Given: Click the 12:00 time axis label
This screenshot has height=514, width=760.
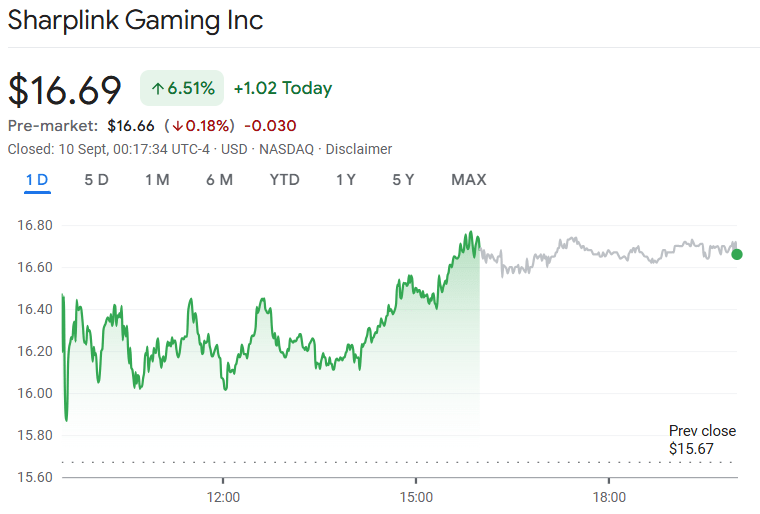Looking at the screenshot, I should pyautogui.click(x=223, y=497).
